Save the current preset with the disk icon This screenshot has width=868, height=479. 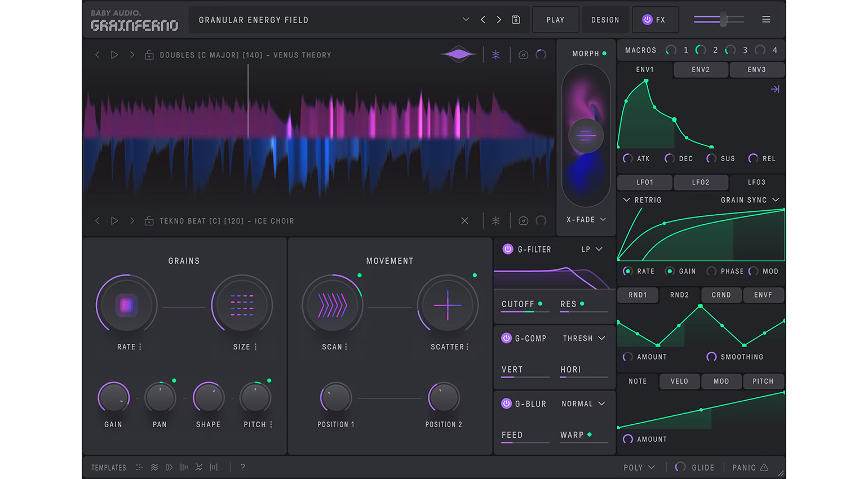coord(515,19)
